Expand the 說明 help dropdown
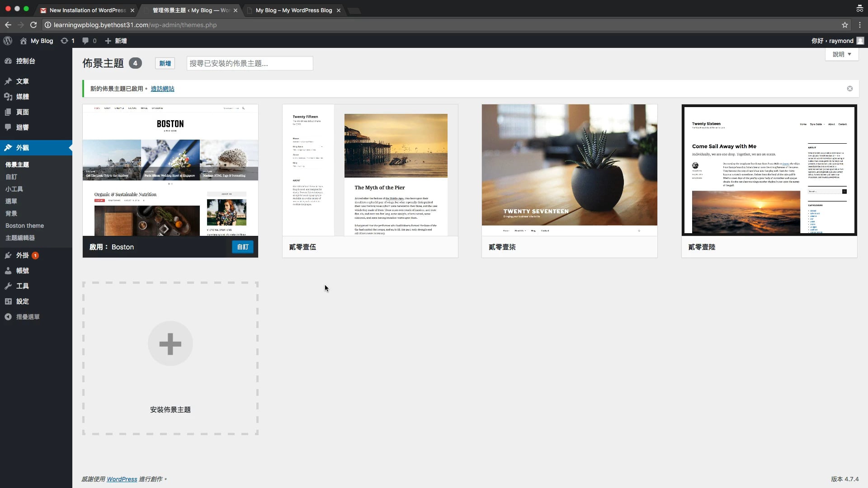The width and height of the screenshot is (868, 488). (842, 54)
